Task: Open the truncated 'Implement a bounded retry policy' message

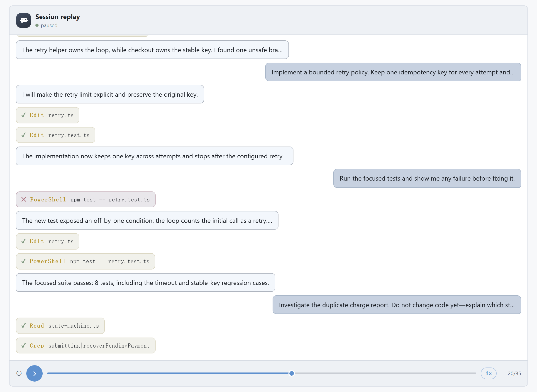Action: 393,72
